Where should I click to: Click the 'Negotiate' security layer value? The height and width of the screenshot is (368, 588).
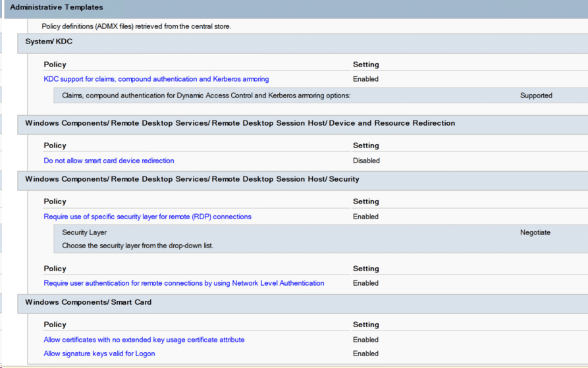(535, 232)
